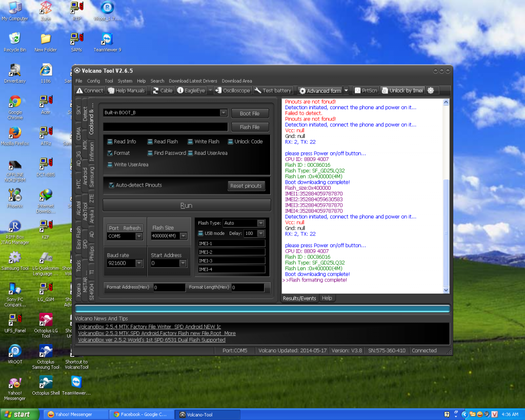Screen dimensions: 525x420
Task: Uncheck the Format checkbox
Action: coord(110,153)
